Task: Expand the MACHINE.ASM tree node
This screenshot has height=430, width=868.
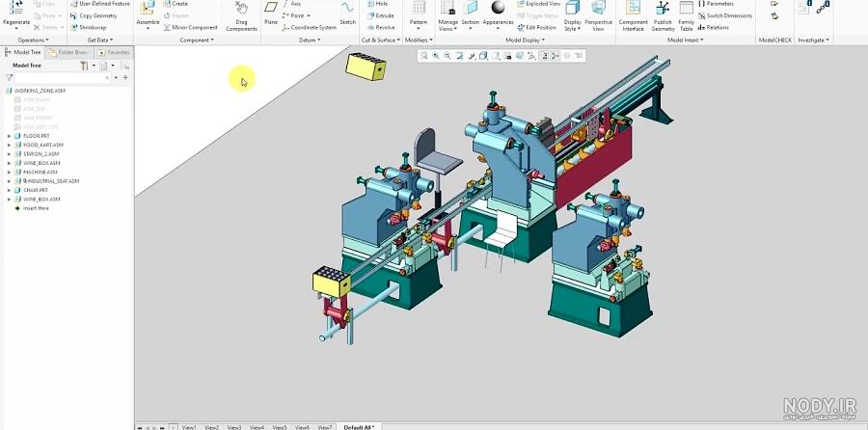Action: (x=9, y=173)
